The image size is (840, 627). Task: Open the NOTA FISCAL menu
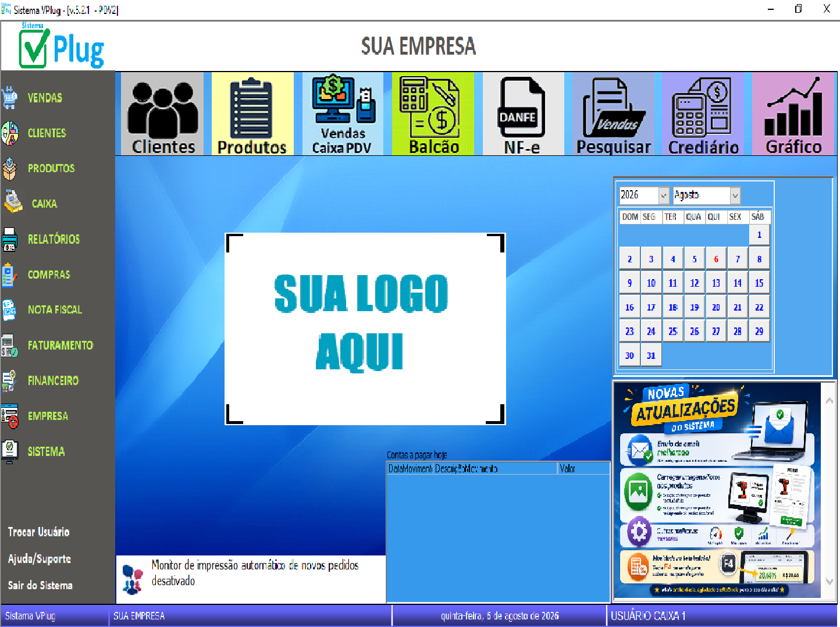pyautogui.click(x=55, y=310)
